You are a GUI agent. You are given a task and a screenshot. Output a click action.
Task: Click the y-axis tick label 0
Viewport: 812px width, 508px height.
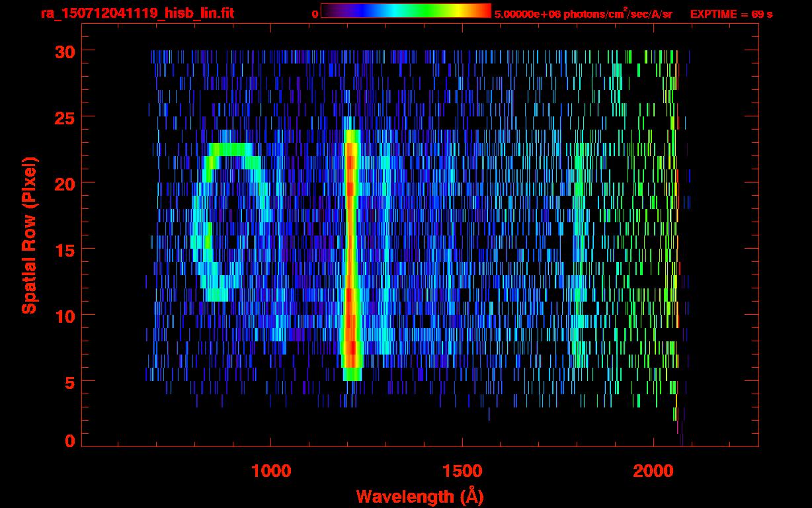70,440
